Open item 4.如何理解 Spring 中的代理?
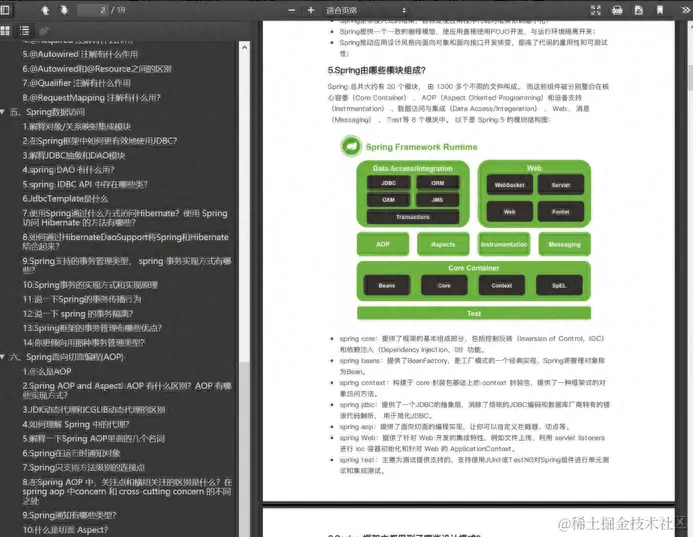Viewport: 693px width, 537px height. pos(76,424)
